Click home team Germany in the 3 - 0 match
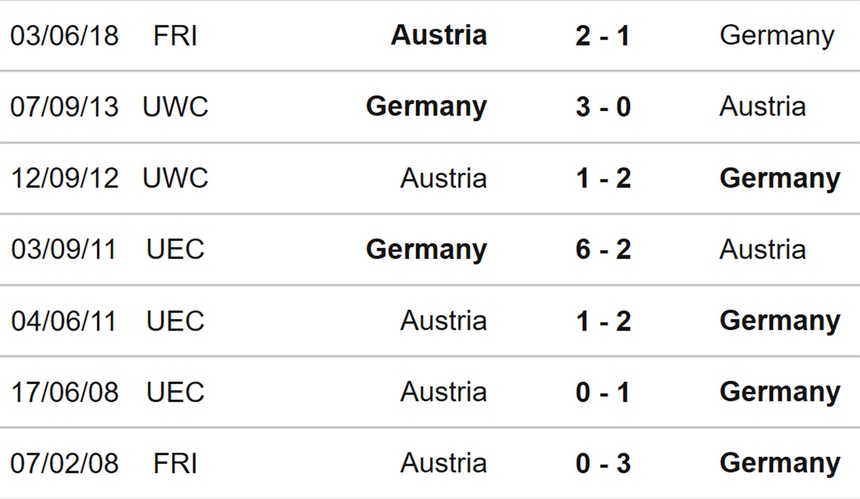This screenshot has width=860, height=499. [x=426, y=106]
